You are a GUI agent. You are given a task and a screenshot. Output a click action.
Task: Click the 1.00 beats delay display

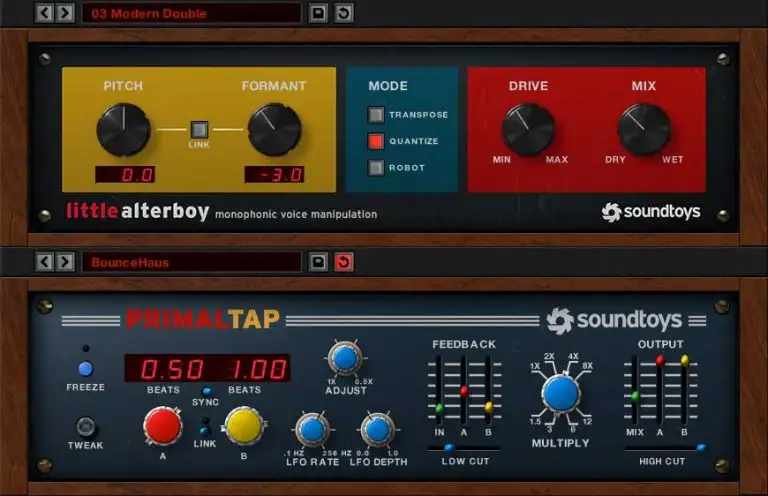pos(259,369)
